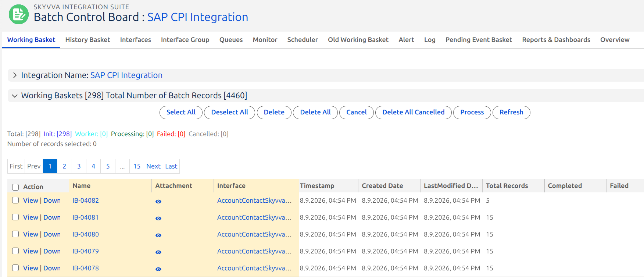The height and width of the screenshot is (277, 644).
Task: Click Down link for IB-04080
Action: point(52,234)
